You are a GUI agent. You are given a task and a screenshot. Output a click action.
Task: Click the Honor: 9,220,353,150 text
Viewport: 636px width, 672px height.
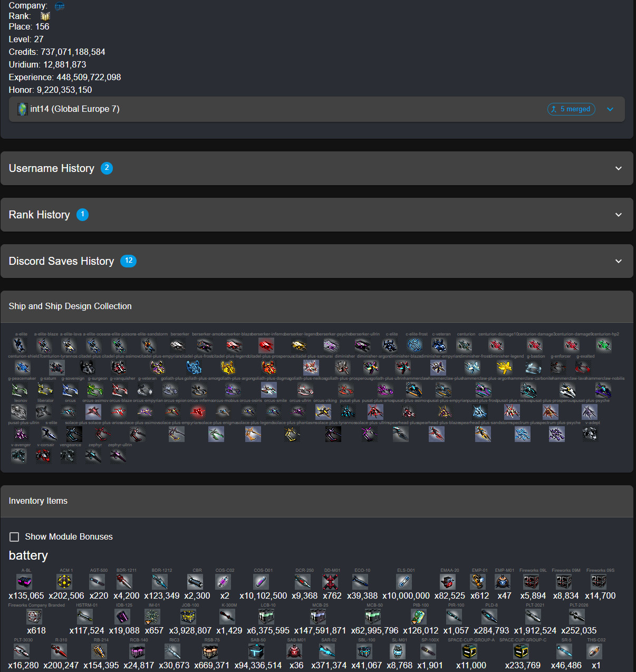(x=51, y=90)
